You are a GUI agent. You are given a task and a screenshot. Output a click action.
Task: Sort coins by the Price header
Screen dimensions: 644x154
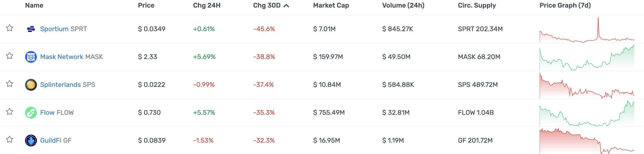(x=146, y=5)
